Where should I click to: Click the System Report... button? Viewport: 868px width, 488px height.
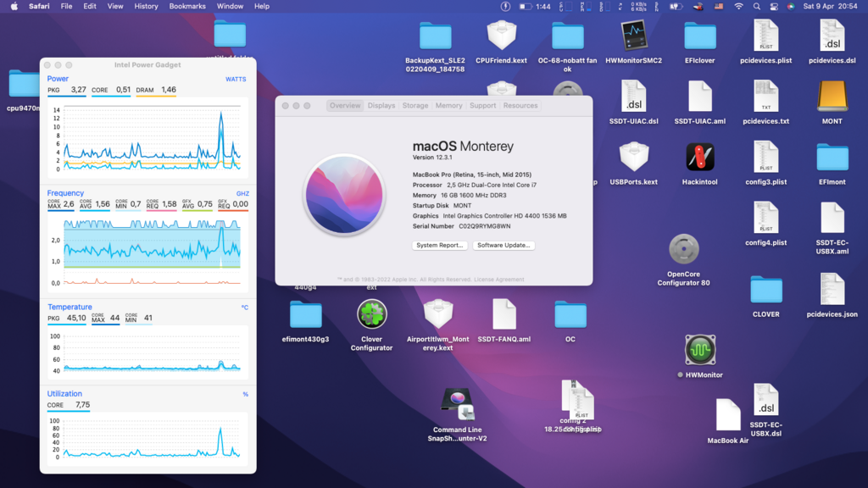click(440, 245)
